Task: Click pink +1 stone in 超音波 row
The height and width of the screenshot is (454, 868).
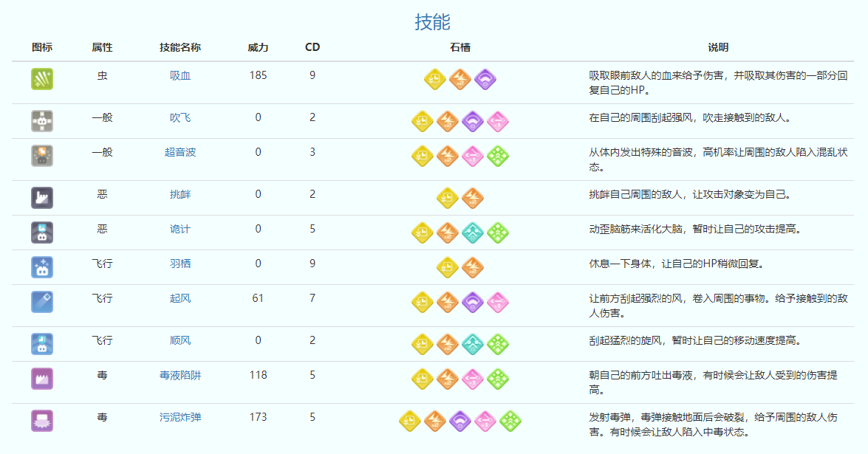Action: [473, 156]
